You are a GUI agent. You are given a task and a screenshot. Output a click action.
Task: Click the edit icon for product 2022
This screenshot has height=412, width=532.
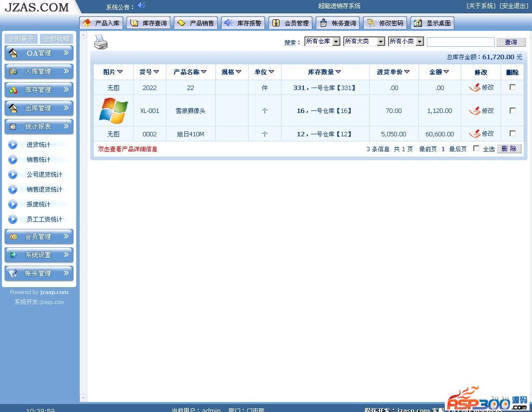pos(475,88)
